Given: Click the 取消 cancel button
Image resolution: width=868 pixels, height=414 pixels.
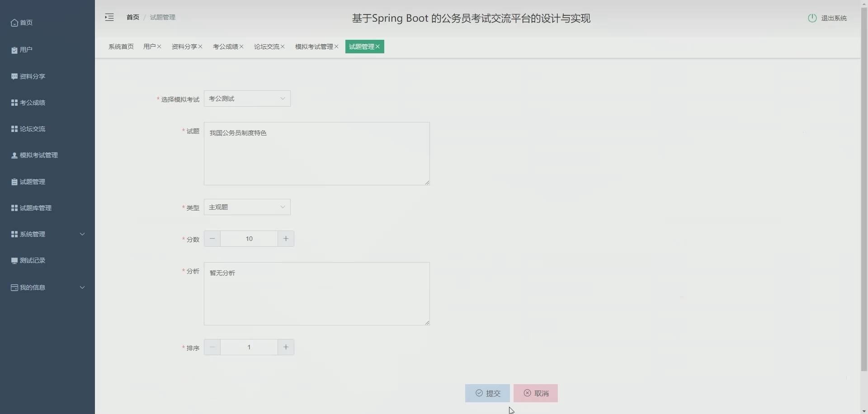Looking at the screenshot, I should 535,393.
